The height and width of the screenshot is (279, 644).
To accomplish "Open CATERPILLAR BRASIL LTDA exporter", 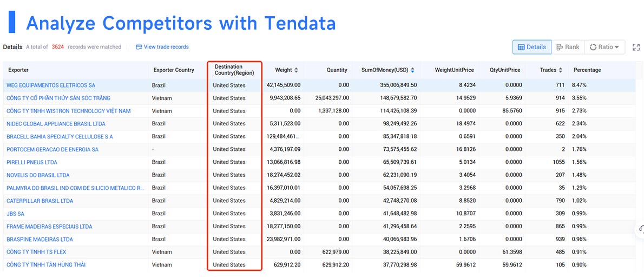I will point(40,201).
